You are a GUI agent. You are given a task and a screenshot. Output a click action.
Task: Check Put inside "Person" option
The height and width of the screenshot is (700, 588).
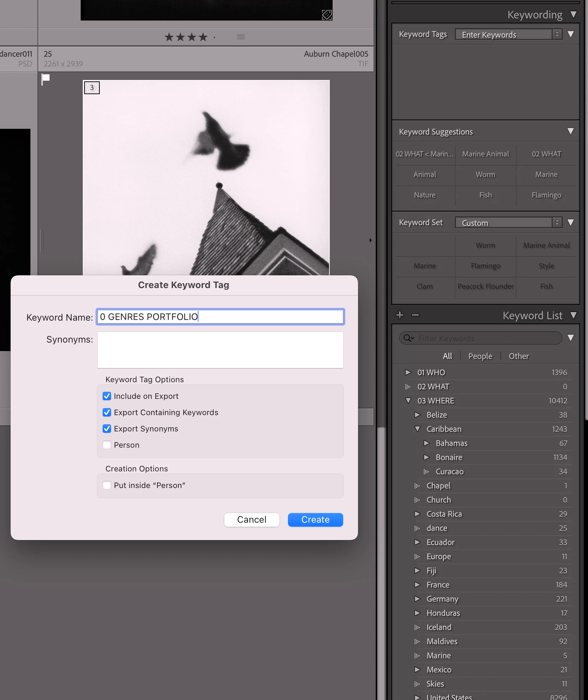107,485
